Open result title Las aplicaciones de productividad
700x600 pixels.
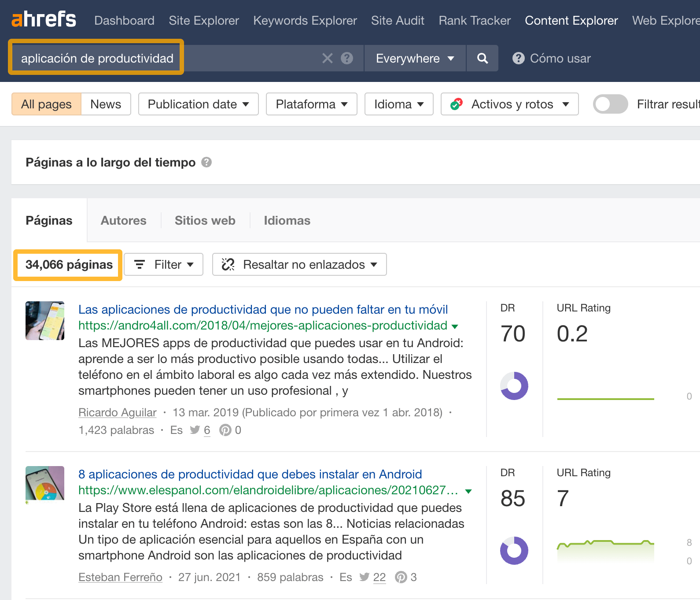click(263, 309)
